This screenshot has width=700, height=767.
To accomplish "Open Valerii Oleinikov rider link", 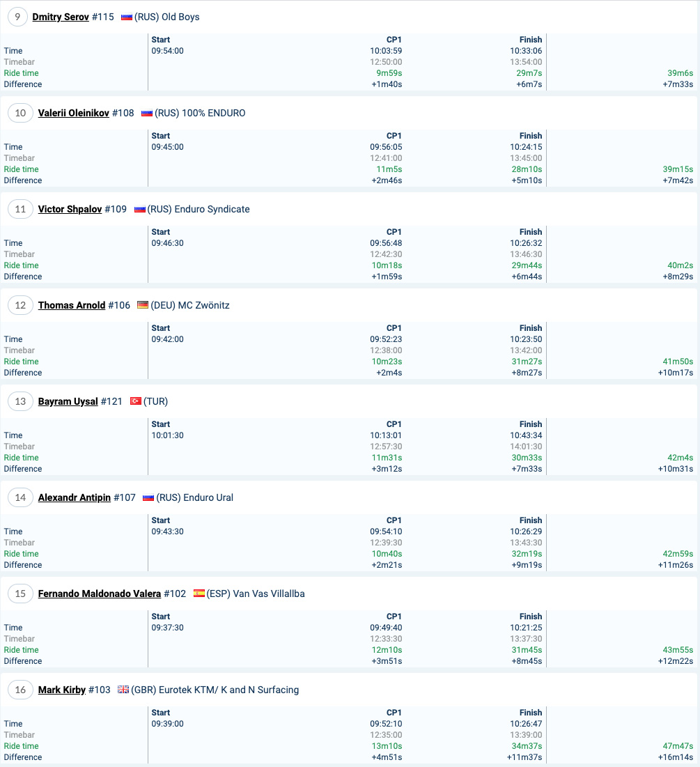I will [x=73, y=113].
